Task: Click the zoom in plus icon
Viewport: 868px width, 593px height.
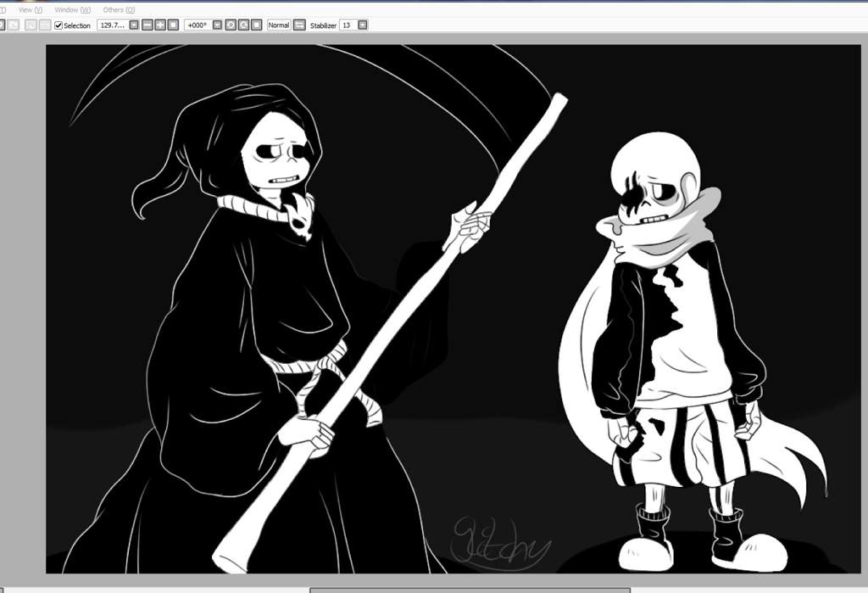Action: coord(160,25)
